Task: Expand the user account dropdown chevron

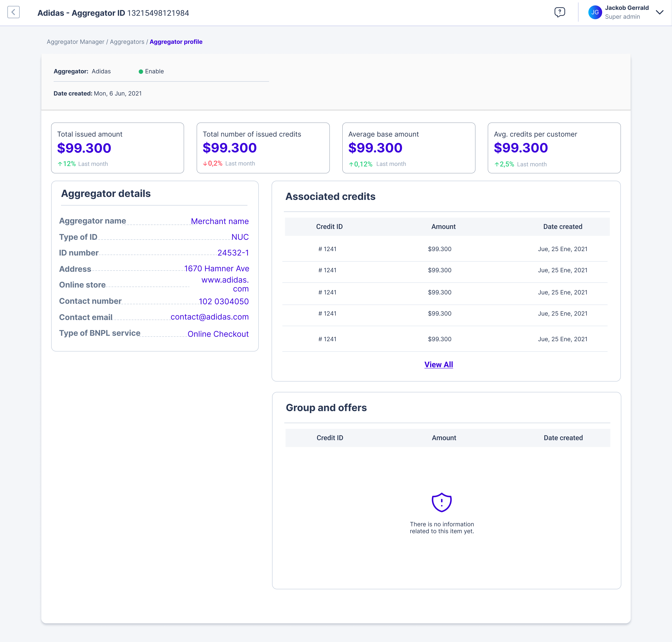Action: coord(659,12)
